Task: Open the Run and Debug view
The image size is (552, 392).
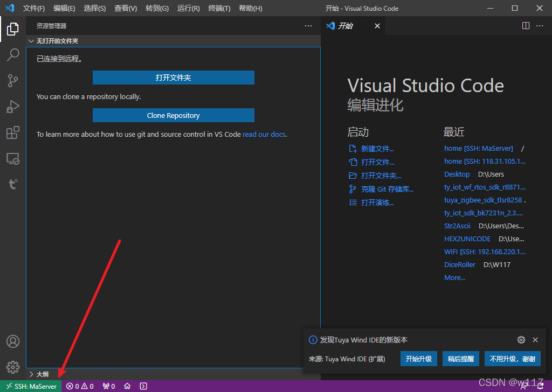Action: point(13,107)
